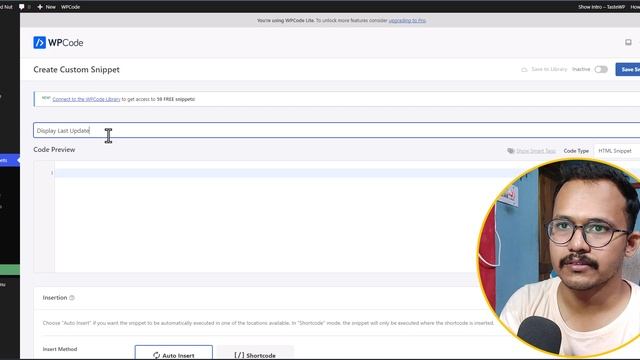
Task: Open the New menu in admin bar
Action: [46, 7]
